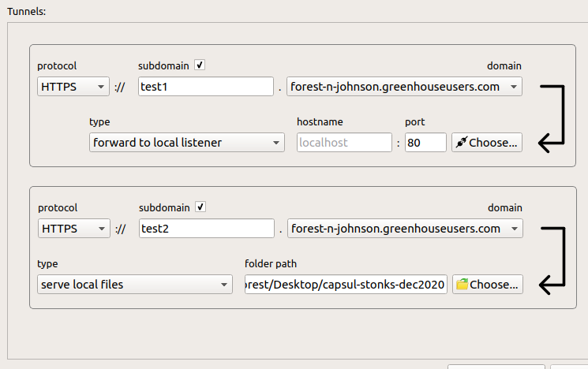Image resolution: width=588 pixels, height=369 pixels.
Task: Open the 'forward to local listener' type dropdown
Action: [x=186, y=143]
